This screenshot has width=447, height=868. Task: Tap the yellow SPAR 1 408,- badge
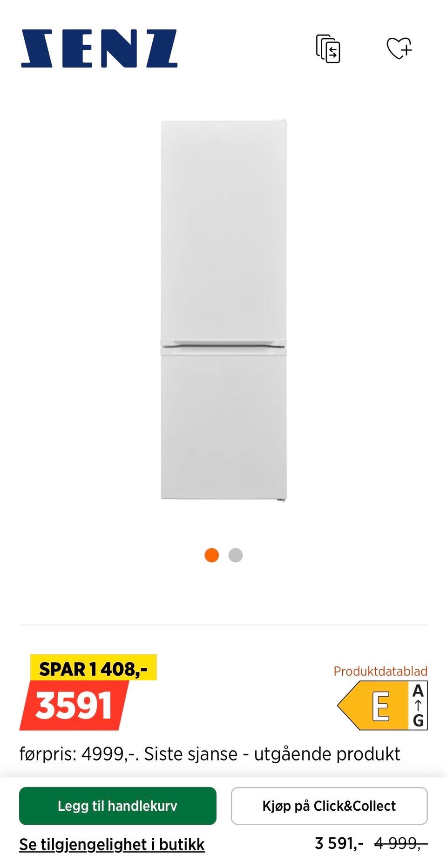(x=94, y=668)
